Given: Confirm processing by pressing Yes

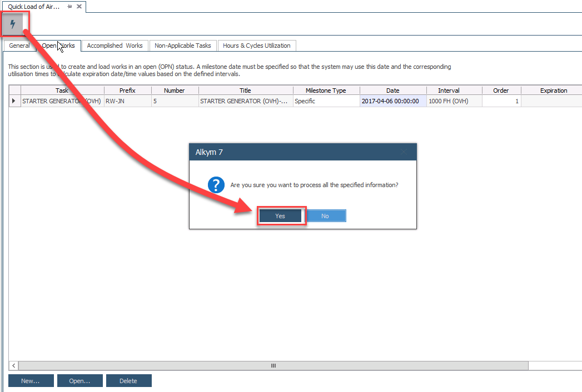Looking at the screenshot, I should point(280,216).
